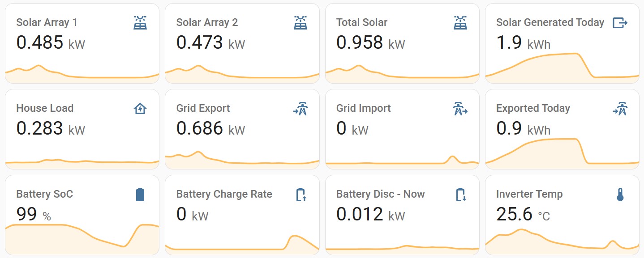Click the Total Solar card title
The height and width of the screenshot is (258, 644).
pyautogui.click(x=361, y=22)
